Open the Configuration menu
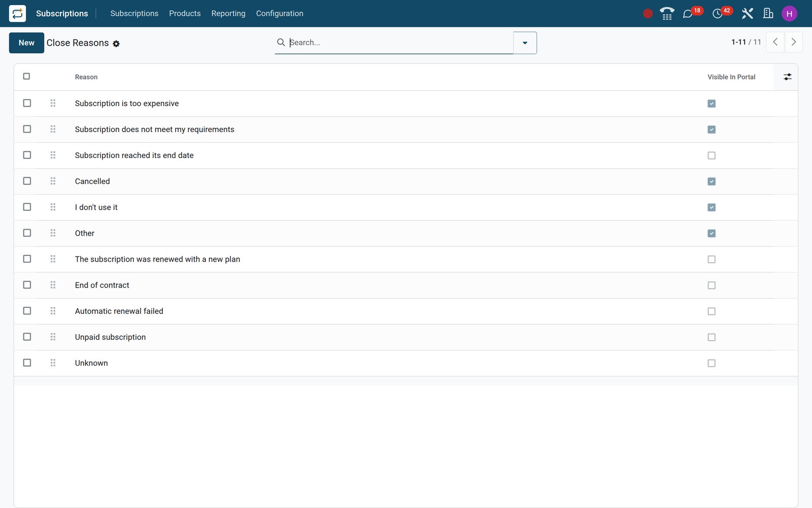The width and height of the screenshot is (812, 508). 280,13
